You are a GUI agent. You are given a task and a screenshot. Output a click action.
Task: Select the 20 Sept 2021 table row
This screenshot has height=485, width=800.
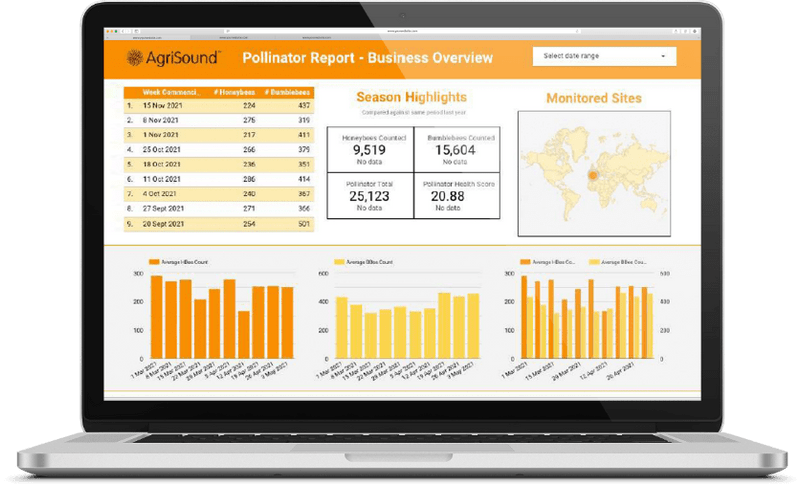click(218, 224)
